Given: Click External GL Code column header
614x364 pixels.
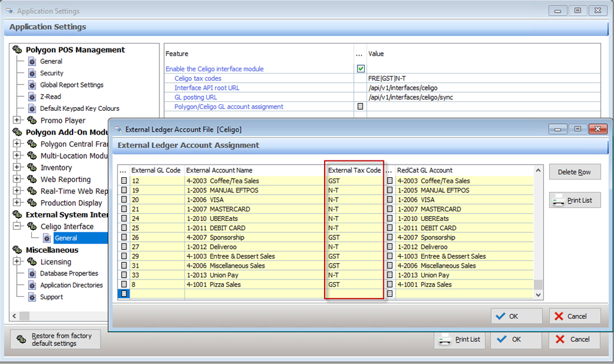Looking at the screenshot, I should click(x=156, y=170).
